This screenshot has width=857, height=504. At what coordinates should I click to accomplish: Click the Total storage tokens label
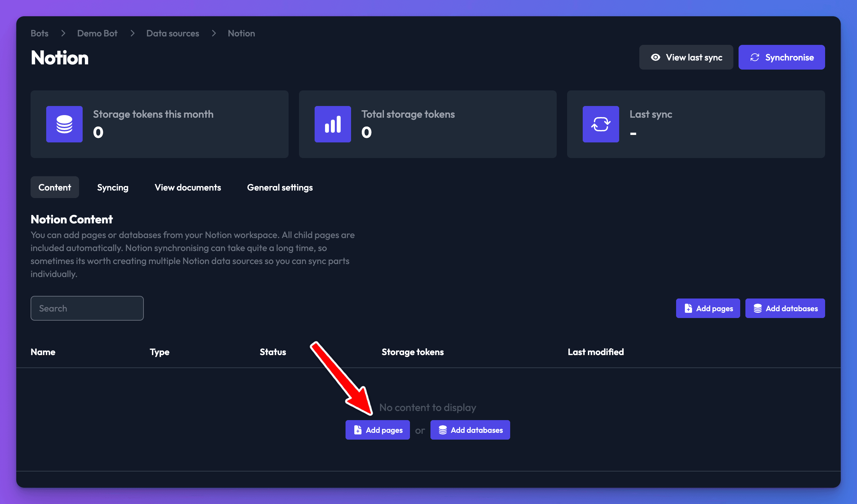[x=408, y=114]
